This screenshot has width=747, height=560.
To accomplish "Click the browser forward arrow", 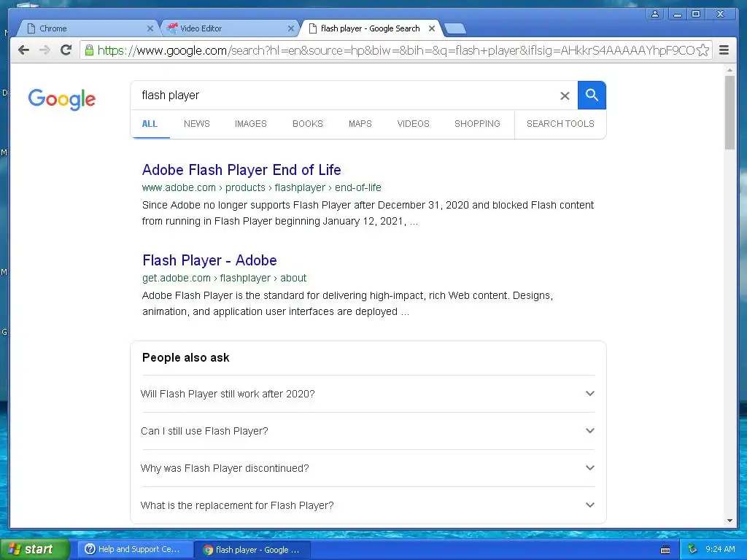I will 44,50.
